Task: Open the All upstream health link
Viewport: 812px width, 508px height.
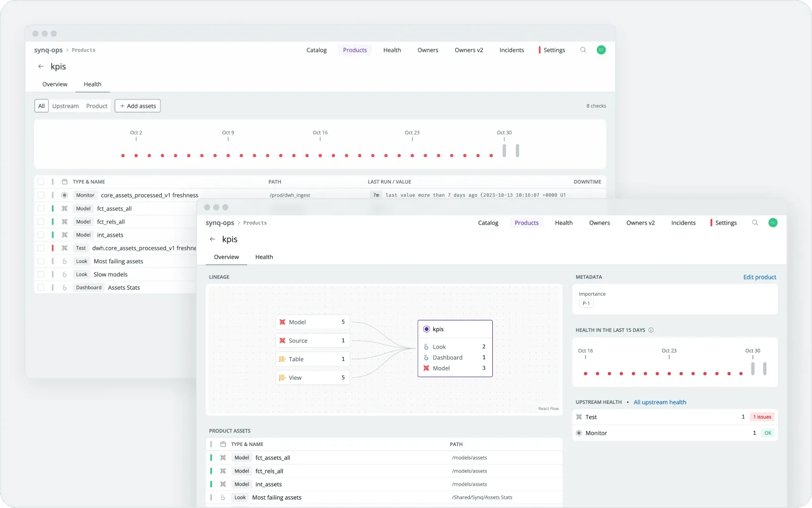Action: click(x=660, y=402)
